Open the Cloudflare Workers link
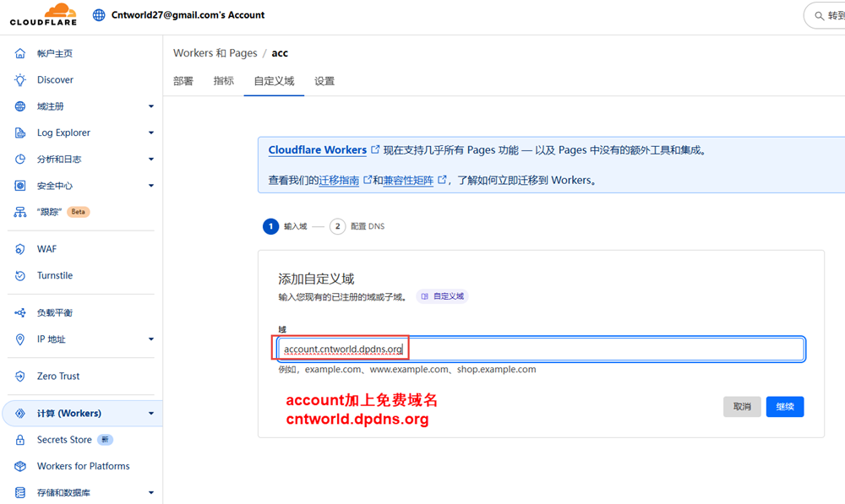Viewport: 845px width, 504px height. coord(318,149)
